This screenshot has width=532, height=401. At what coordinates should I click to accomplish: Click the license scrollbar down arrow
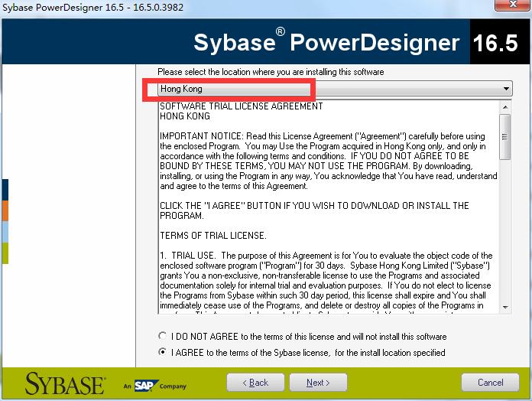(505, 308)
